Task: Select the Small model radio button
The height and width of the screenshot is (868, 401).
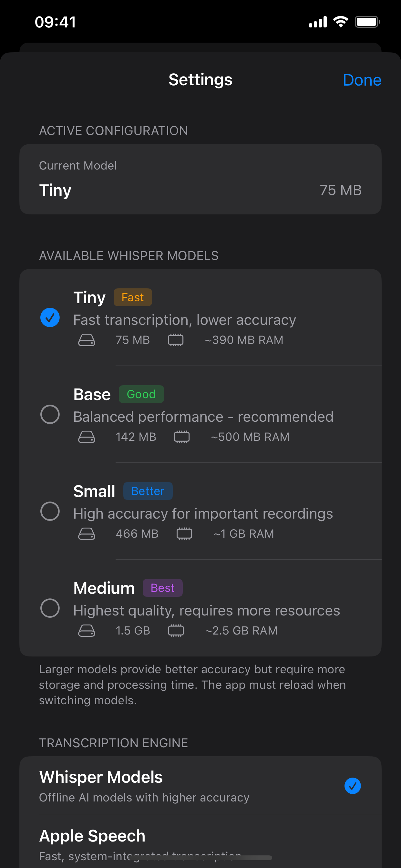Action: tap(50, 512)
